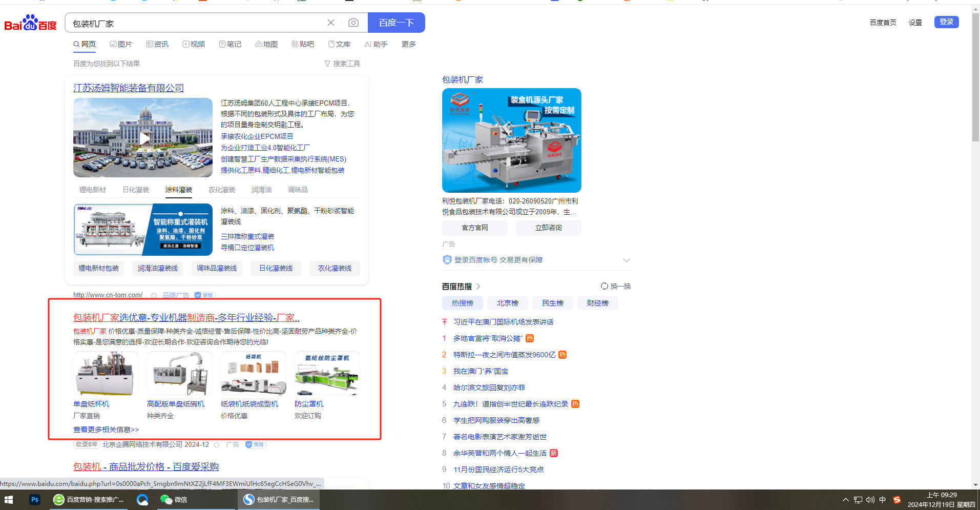Image resolution: width=980 pixels, height=510 pixels.
Task: Open the 搜索工具 filter
Action: click(x=342, y=64)
